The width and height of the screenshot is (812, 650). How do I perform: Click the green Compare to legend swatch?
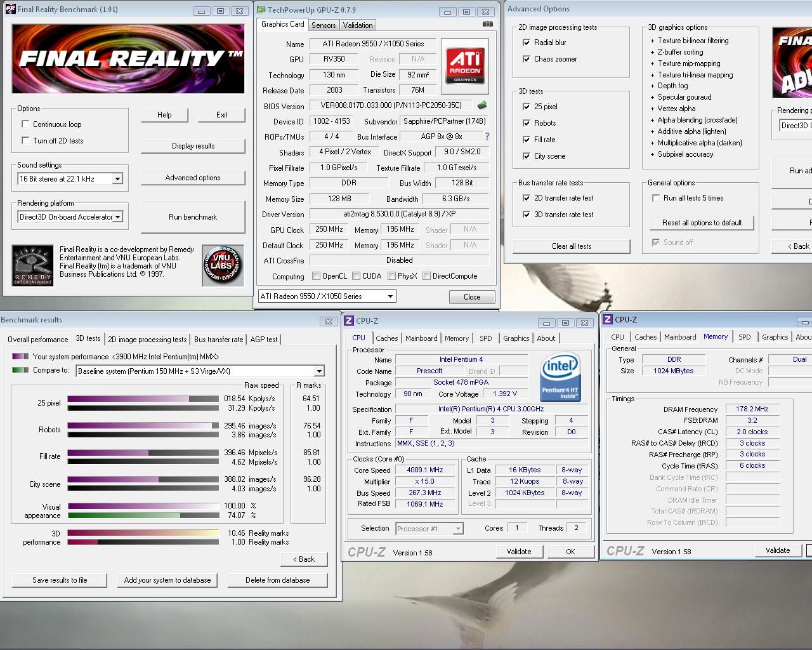[20, 370]
